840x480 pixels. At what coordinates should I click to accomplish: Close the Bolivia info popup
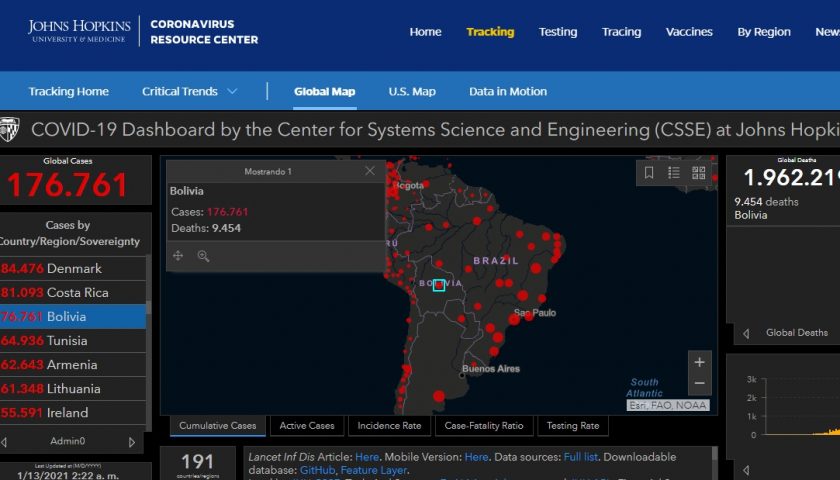coord(370,171)
